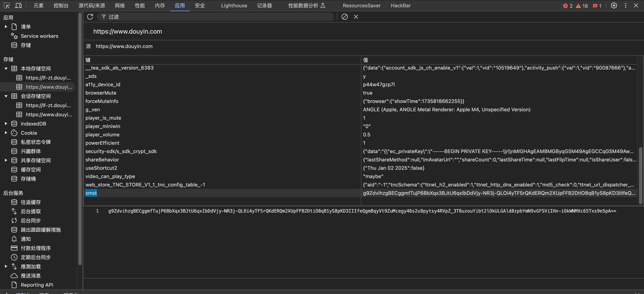Toggle device toolbar emulation icon
Viewport: 644px width, 294px height.
point(19,5)
